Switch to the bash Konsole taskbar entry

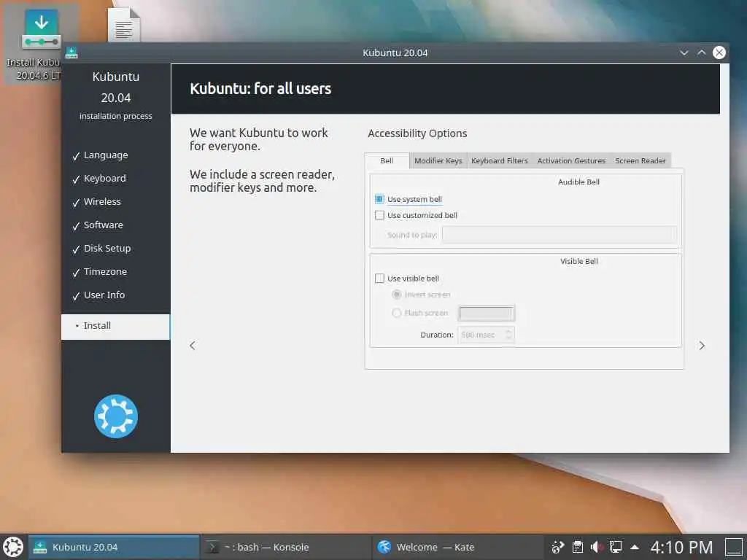point(285,547)
